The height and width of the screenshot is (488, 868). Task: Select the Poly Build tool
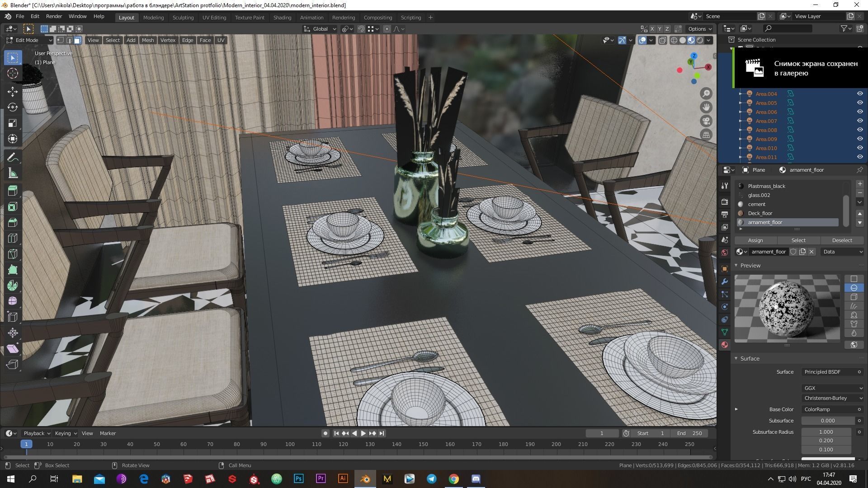(x=13, y=270)
